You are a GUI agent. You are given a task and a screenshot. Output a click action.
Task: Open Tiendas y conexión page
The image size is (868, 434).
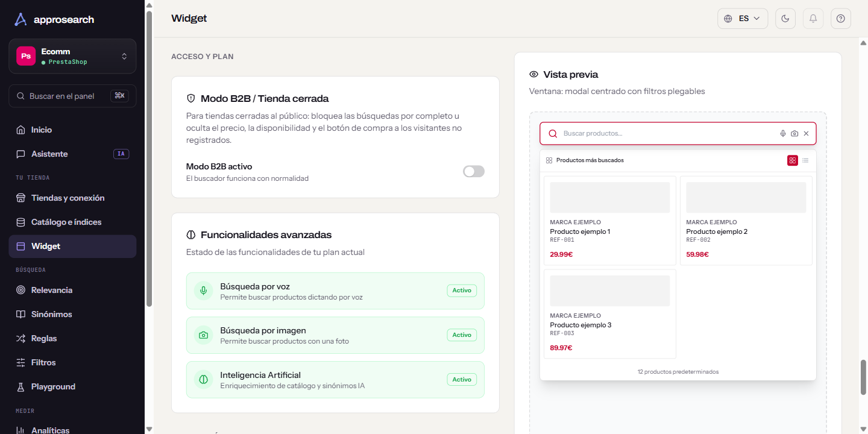[72, 198]
